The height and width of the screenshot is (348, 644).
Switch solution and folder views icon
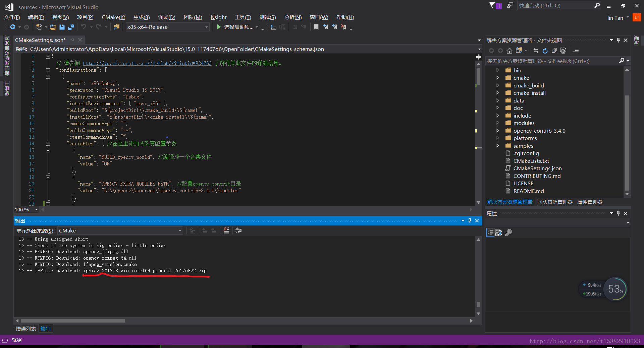click(x=519, y=51)
